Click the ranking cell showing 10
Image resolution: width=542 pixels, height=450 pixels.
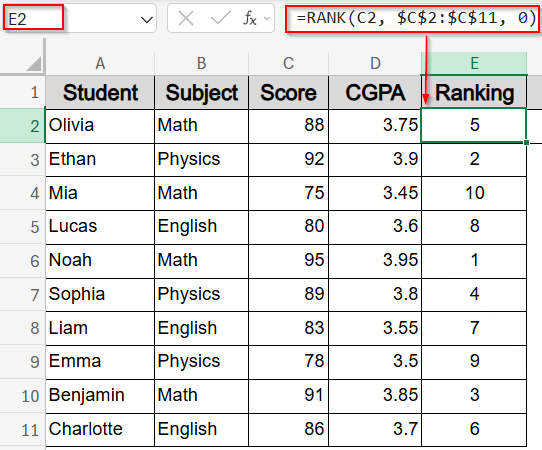[474, 193]
